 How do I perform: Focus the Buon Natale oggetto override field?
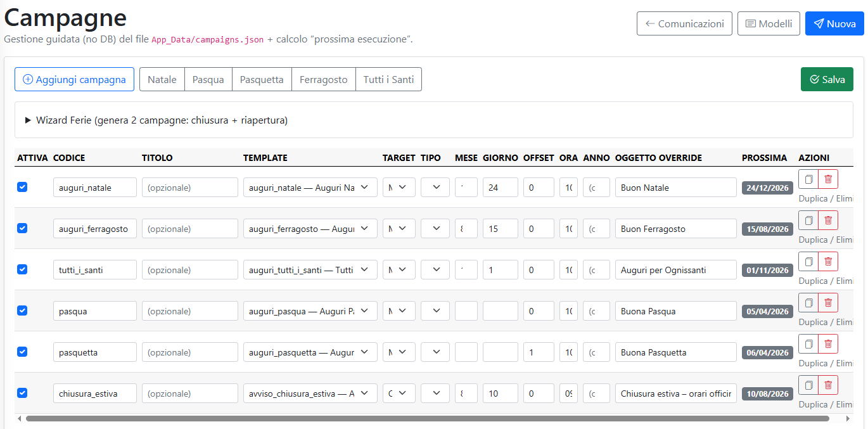pos(675,188)
